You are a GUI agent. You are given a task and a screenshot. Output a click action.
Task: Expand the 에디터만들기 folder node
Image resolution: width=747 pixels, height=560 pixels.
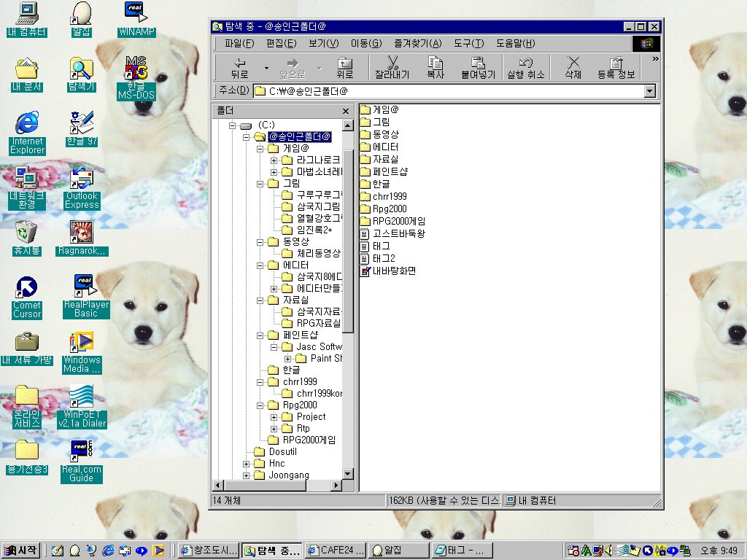(274, 289)
